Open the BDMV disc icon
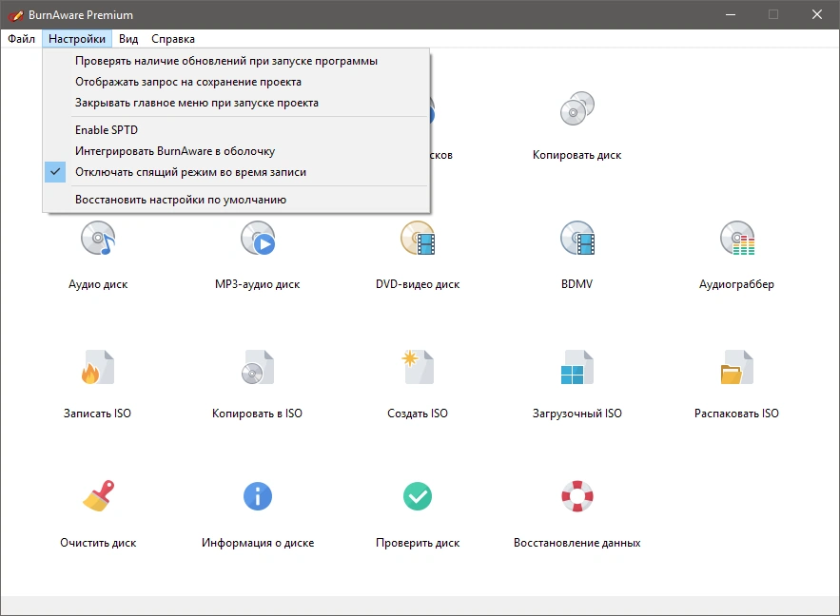Screen dimensions: 840x616 tap(576, 239)
